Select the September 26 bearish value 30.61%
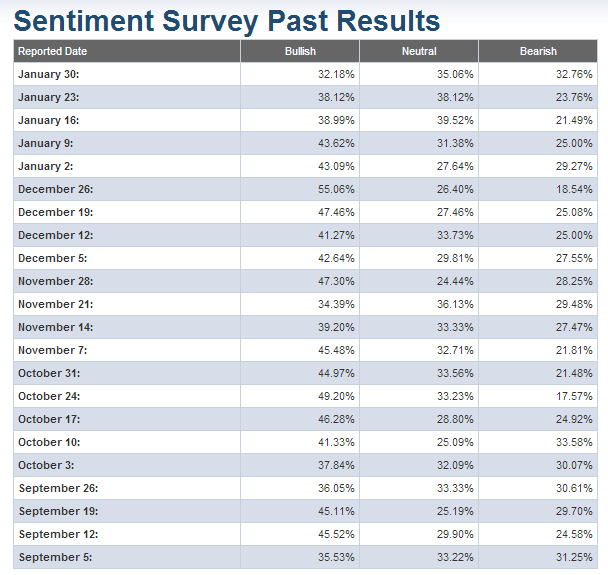 [x=573, y=488]
